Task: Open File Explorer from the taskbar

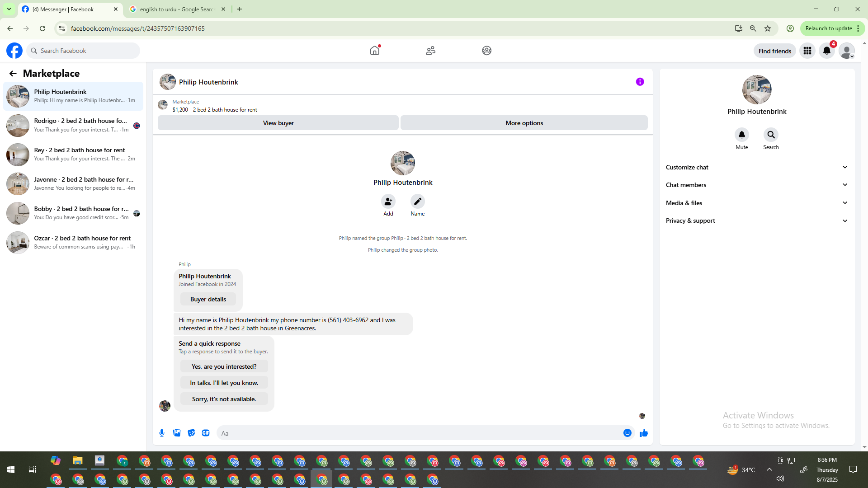Action: click(x=78, y=461)
